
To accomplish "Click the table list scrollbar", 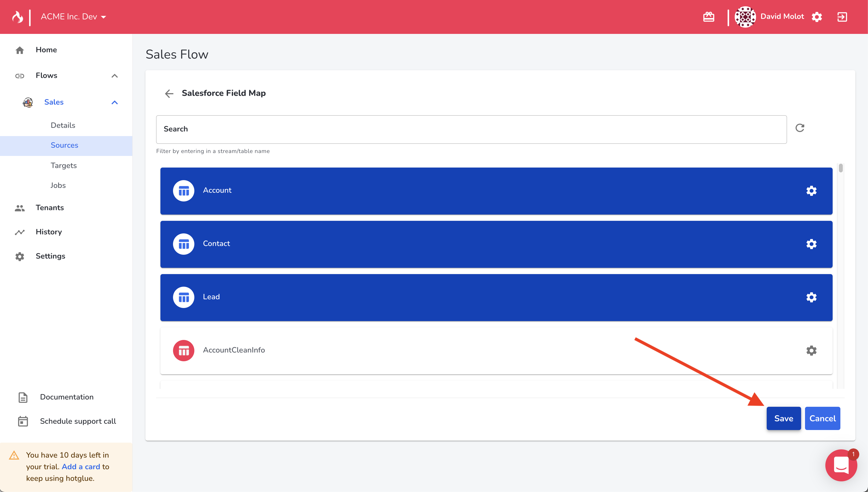I will [841, 168].
